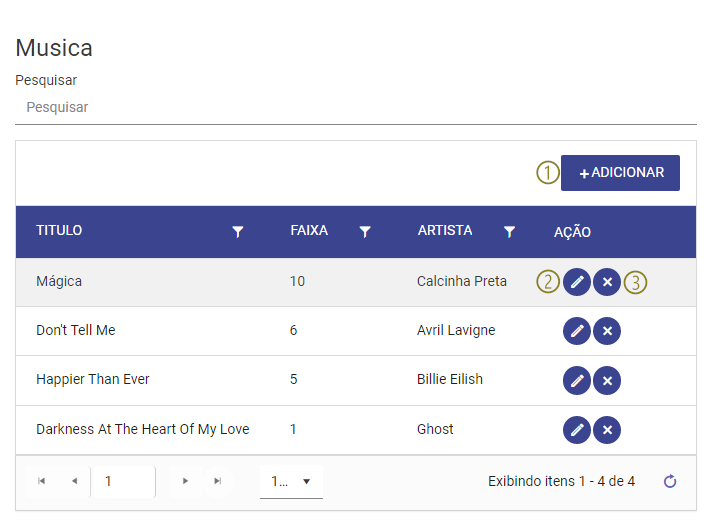Screen dimensions: 712x526
Task: Focus the Pesquisar search field
Action: pyautogui.click(x=356, y=107)
